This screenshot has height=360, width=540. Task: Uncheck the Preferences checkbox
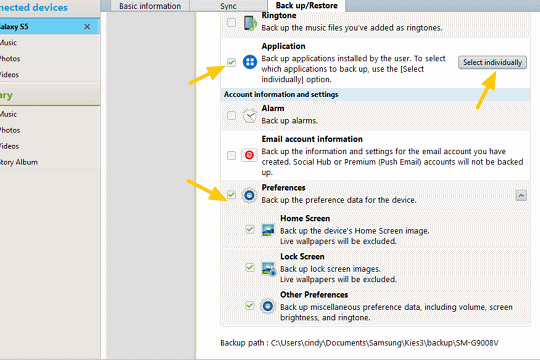click(231, 195)
